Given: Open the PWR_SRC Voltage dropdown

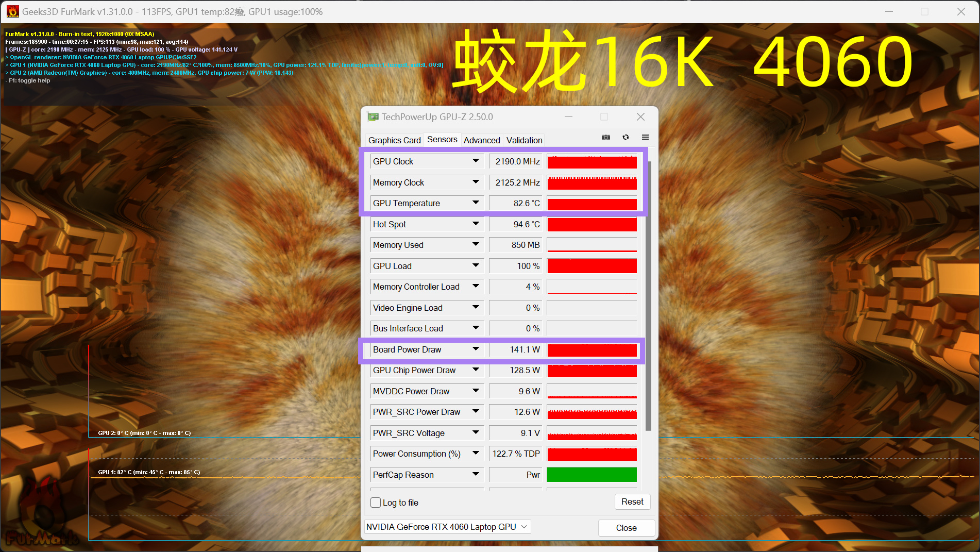Looking at the screenshot, I should [476, 433].
